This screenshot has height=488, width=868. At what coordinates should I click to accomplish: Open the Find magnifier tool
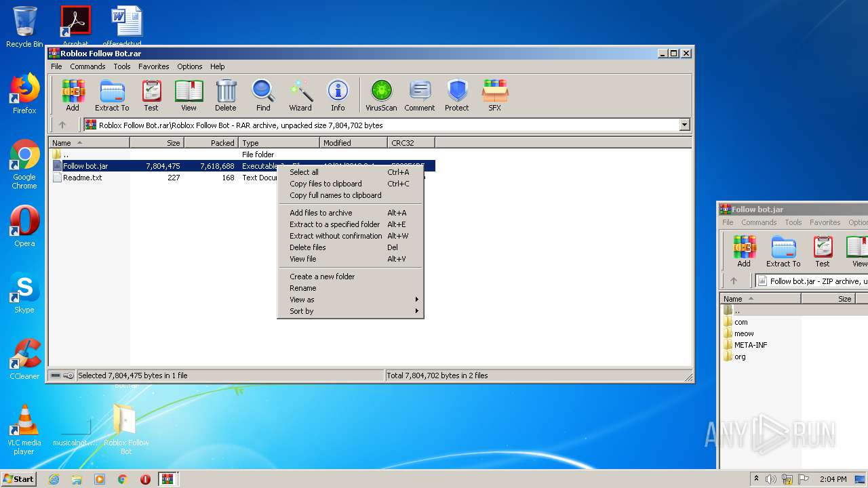263,96
